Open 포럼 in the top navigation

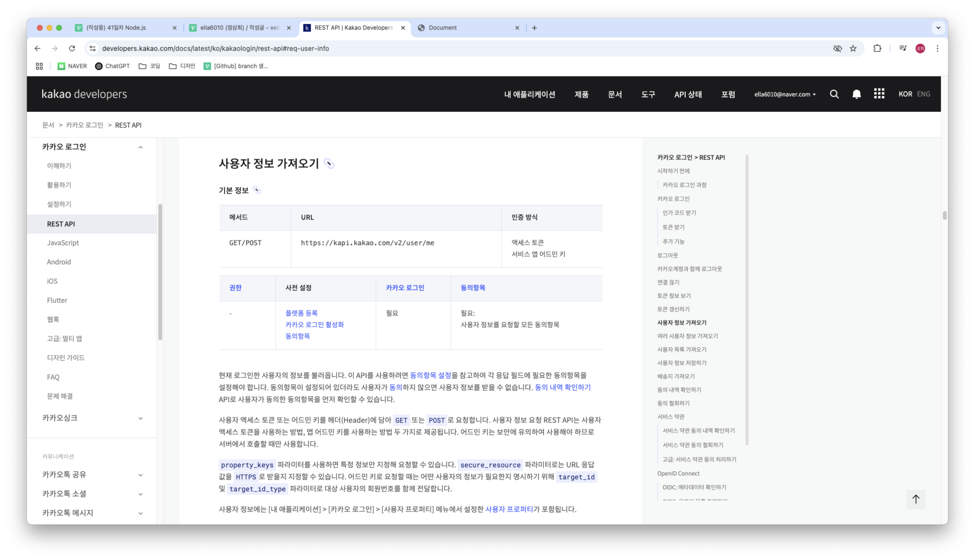[728, 94]
